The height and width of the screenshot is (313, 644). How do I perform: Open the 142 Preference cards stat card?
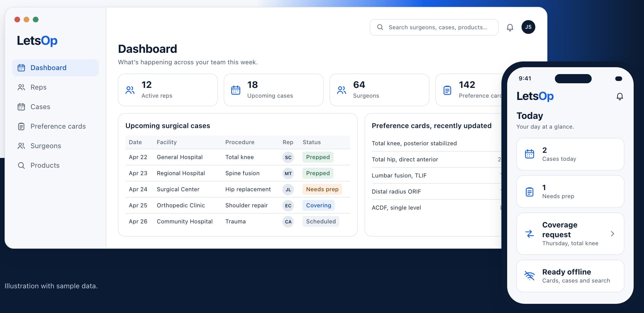tap(469, 90)
